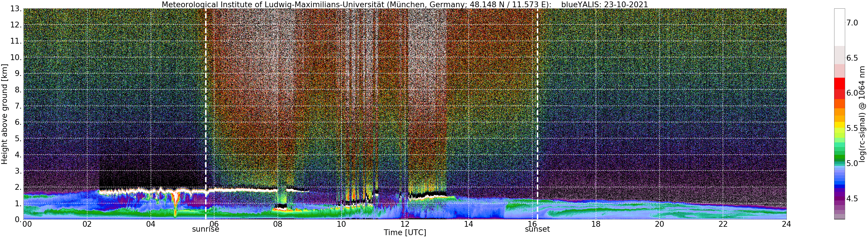
Task: Click the height axis tick label 1.
Action: coord(18,203)
